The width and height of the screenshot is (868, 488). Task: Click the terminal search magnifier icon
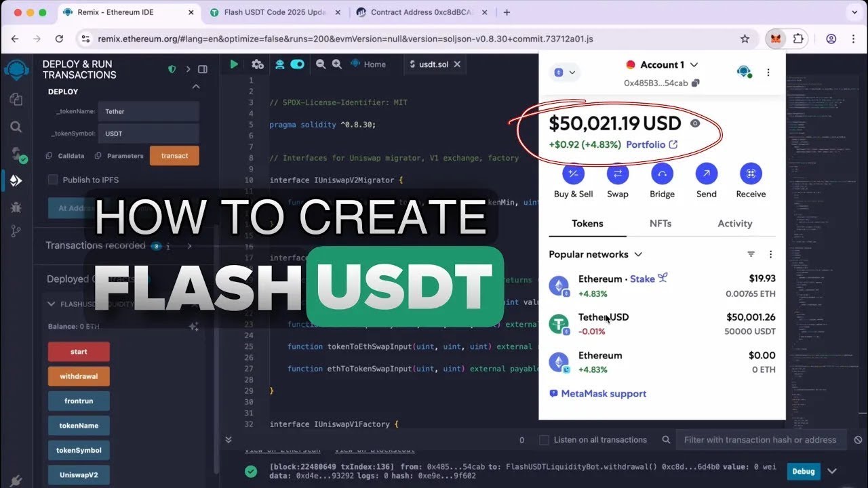666,440
